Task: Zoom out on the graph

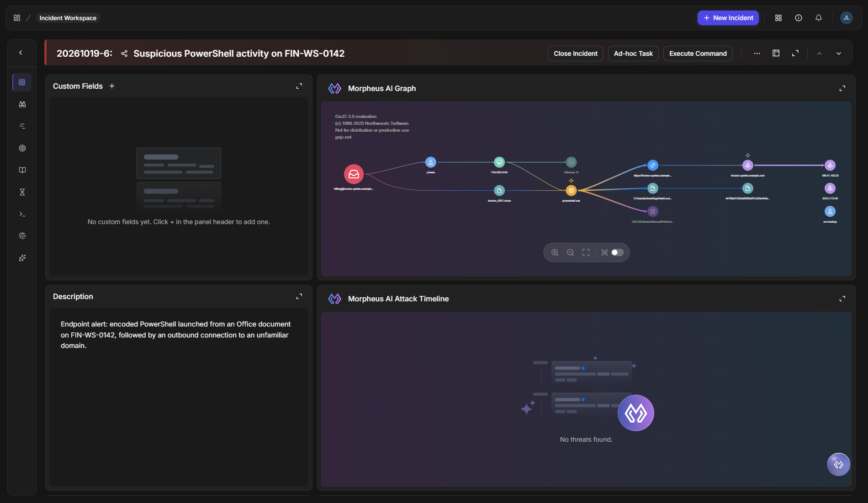Action: [x=570, y=252]
